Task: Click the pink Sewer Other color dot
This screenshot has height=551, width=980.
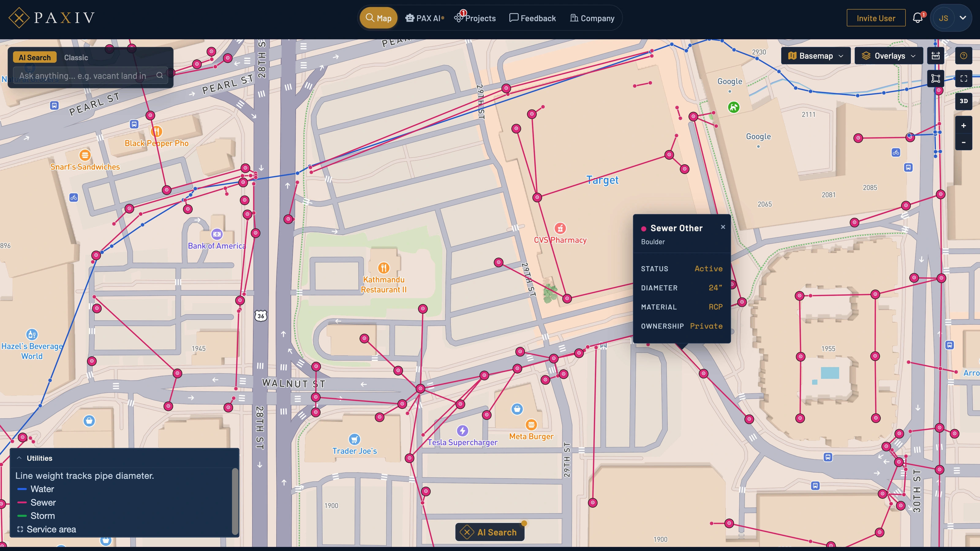Action: click(644, 229)
